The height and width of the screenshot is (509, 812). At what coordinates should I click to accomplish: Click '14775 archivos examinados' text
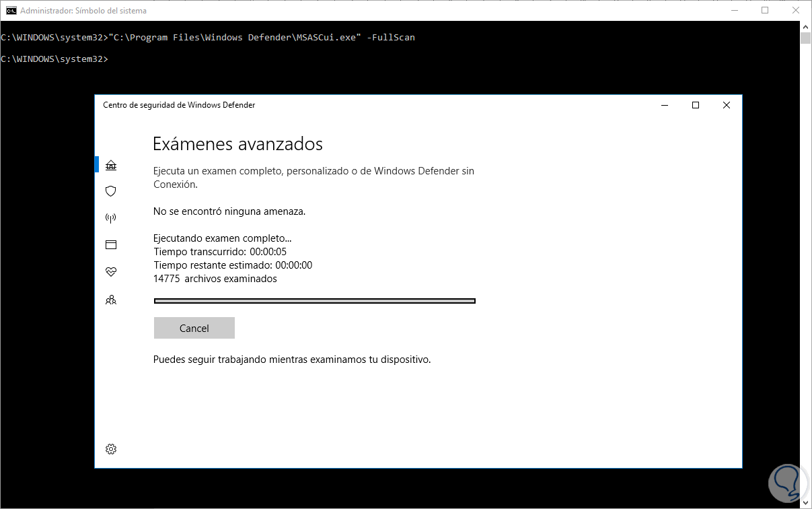[215, 279]
